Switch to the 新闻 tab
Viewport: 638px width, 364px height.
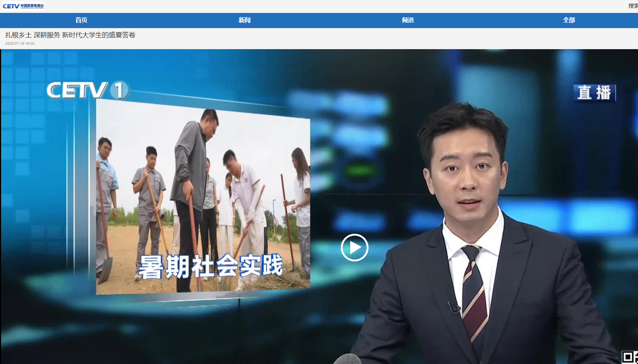[244, 20]
